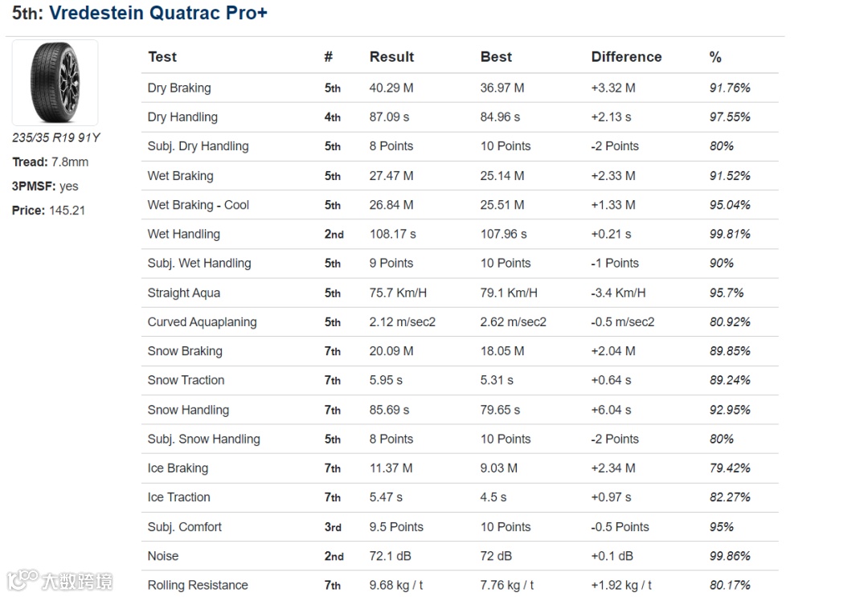This screenshot has height=597, width=868.
Task: Click the Difference column header
Action: tap(626, 57)
